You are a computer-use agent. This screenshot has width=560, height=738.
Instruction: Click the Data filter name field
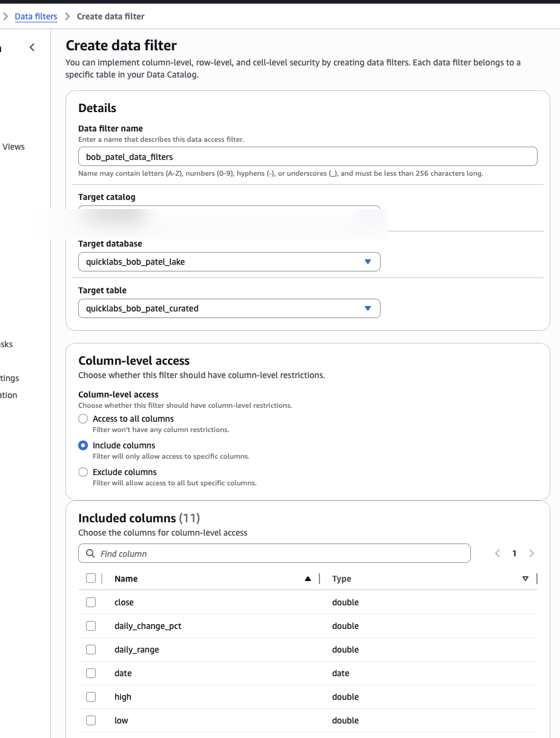point(308,156)
